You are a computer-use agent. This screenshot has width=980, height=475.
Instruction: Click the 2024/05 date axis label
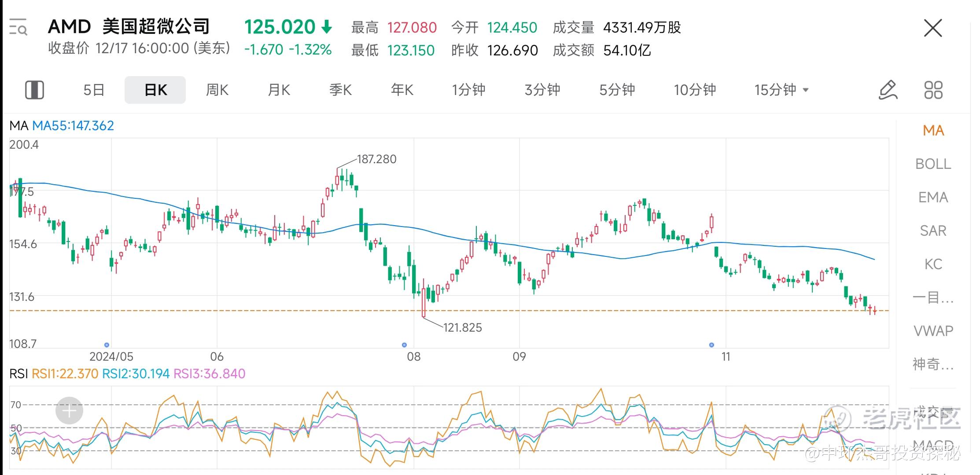[111, 357]
